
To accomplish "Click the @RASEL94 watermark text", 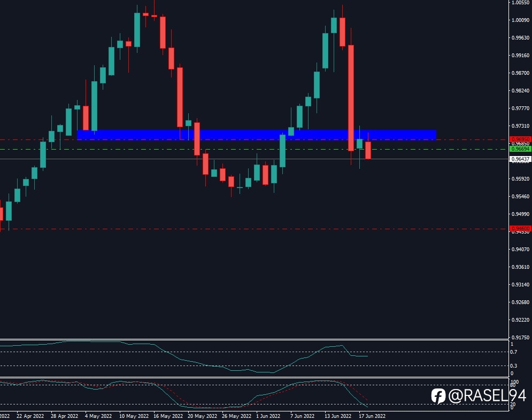I will (x=487, y=395).
